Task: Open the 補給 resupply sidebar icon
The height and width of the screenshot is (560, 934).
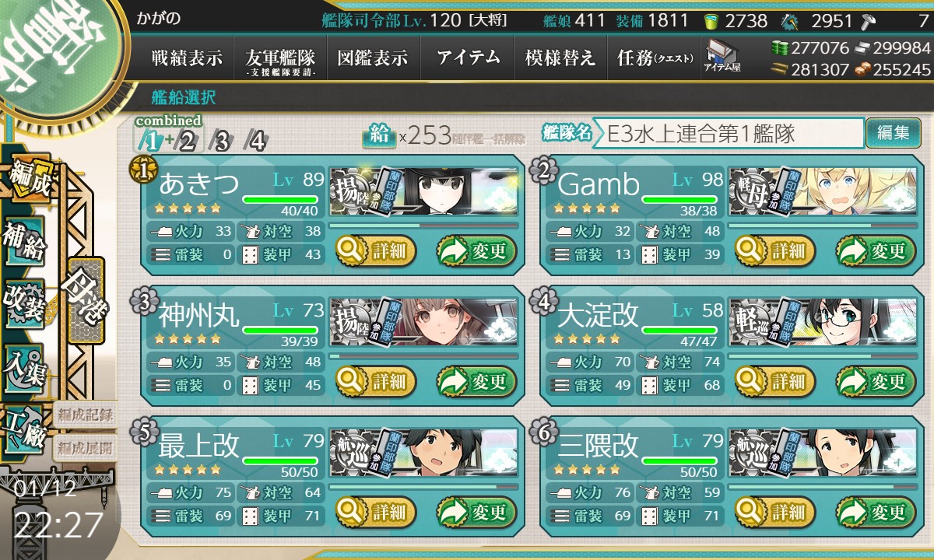Action: point(25,243)
